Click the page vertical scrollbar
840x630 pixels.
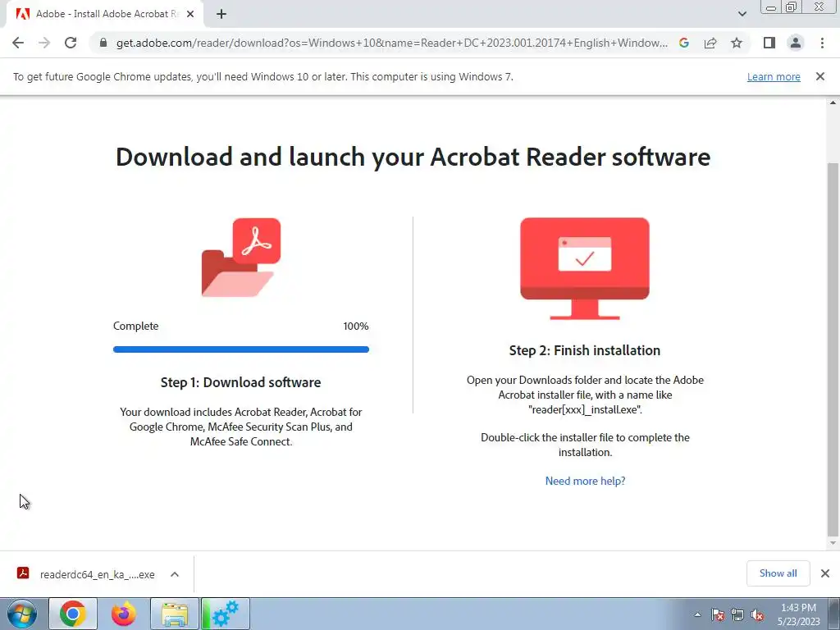tap(833, 348)
